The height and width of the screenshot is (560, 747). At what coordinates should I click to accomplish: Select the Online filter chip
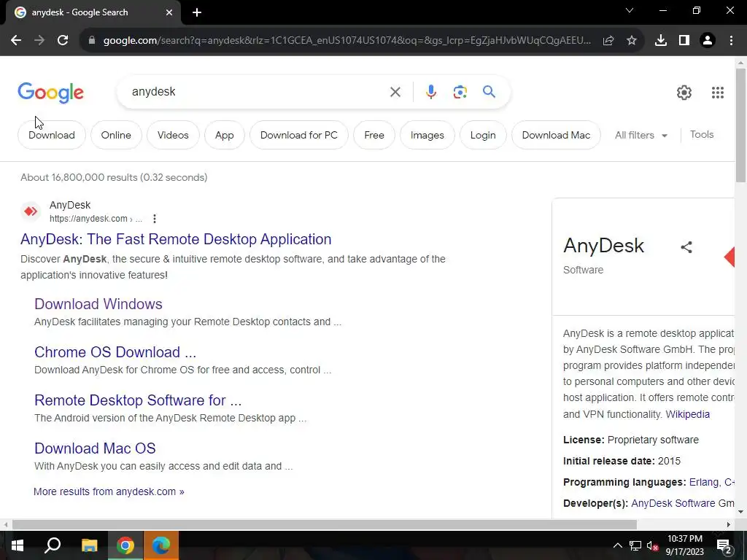116,135
